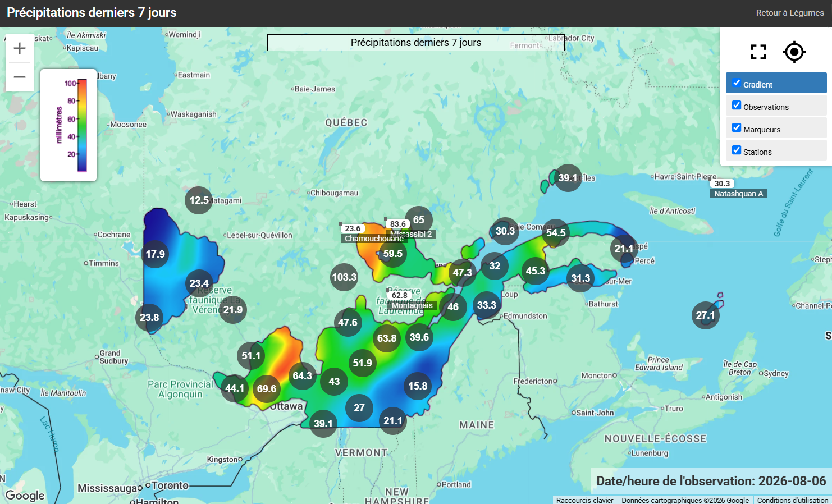This screenshot has height=504, width=832.
Task: Center map on my location
Action: pos(794,52)
